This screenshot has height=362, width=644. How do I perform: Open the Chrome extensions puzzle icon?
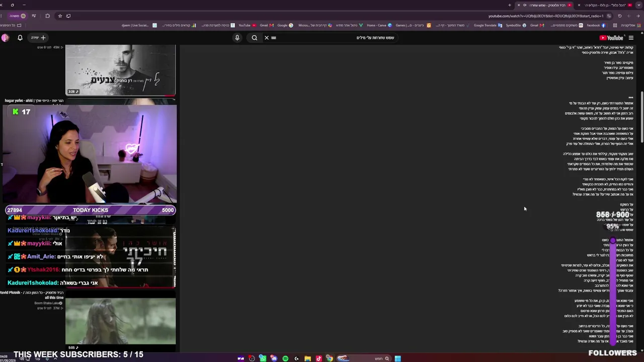pyautogui.click(x=48, y=16)
